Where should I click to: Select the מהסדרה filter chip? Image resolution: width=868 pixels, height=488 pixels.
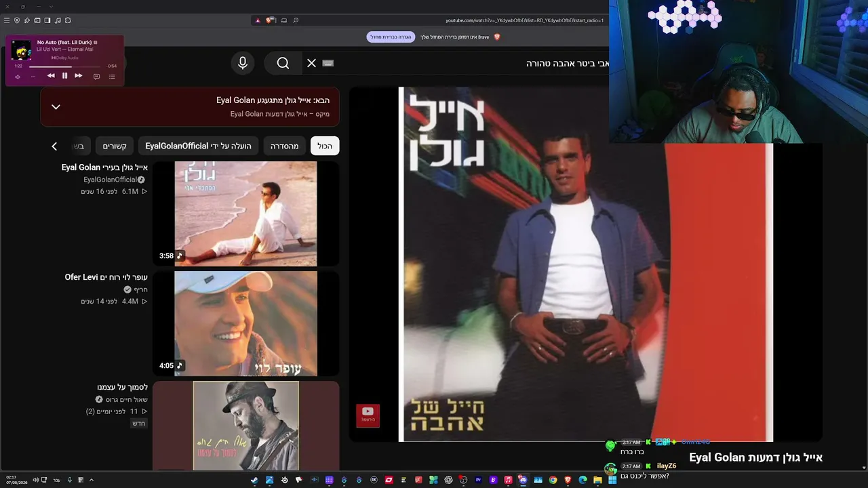click(x=285, y=146)
